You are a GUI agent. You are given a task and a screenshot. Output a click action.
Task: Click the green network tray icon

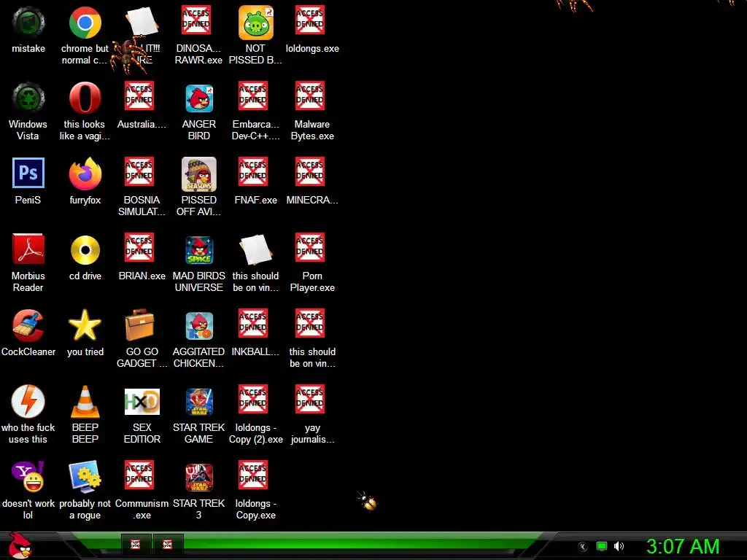602,546
